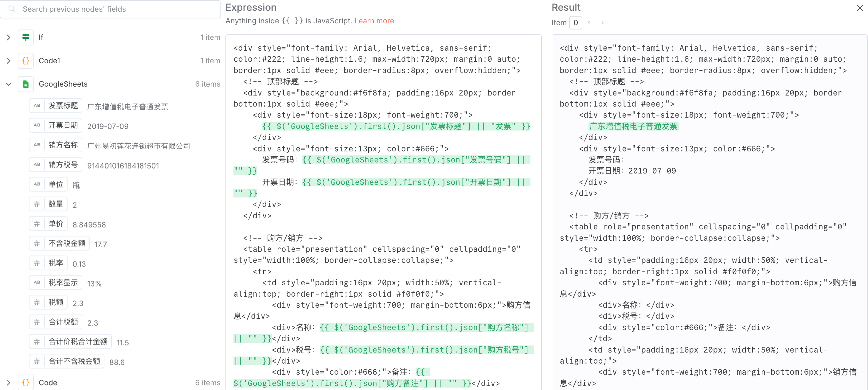Click the Code1 node braces icon
The width and height of the screenshot is (868, 390).
pyautogui.click(x=25, y=60)
